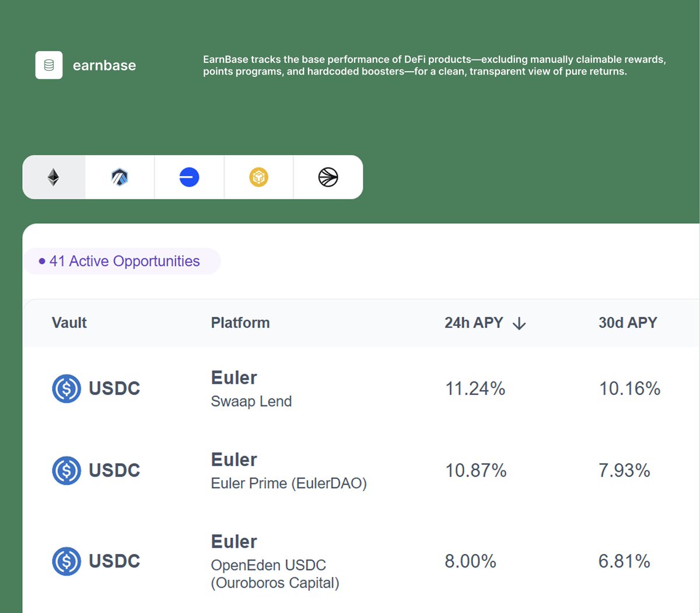This screenshot has width=700, height=613.
Task: Open the Euler Prime (EulerDAO) vault name
Action: [289, 484]
